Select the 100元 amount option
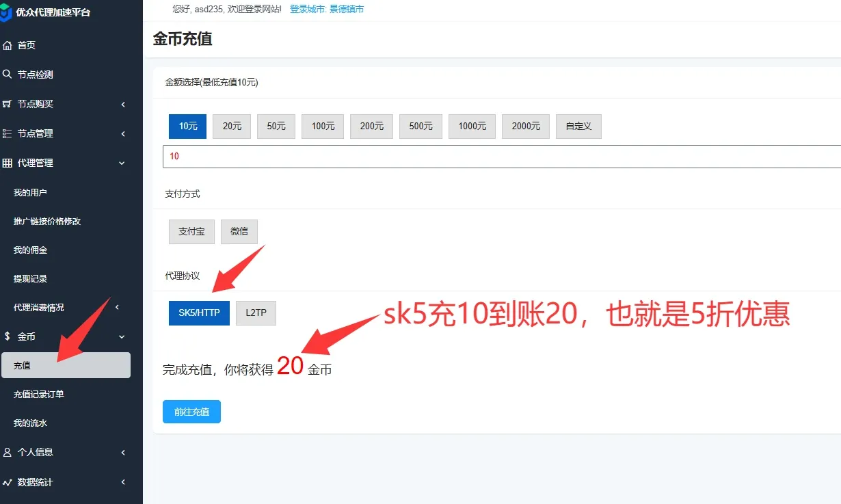 (x=323, y=127)
